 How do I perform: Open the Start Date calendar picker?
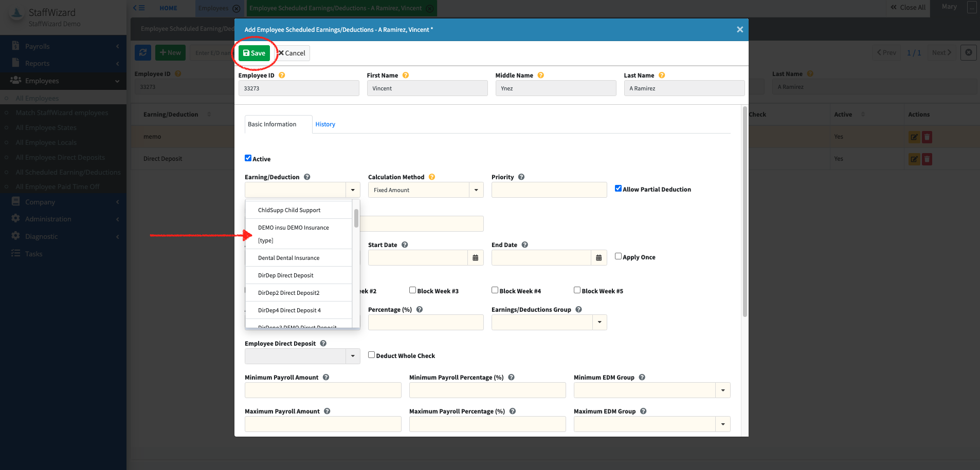(x=475, y=258)
